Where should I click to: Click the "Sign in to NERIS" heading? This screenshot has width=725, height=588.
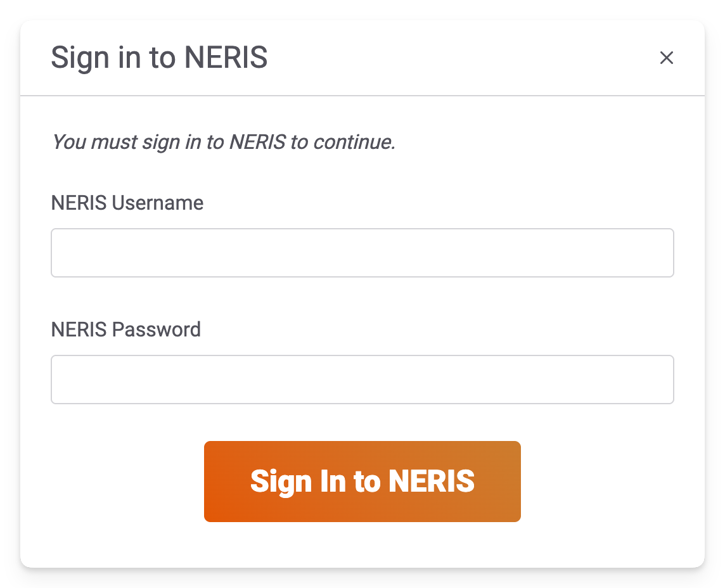[x=159, y=58]
